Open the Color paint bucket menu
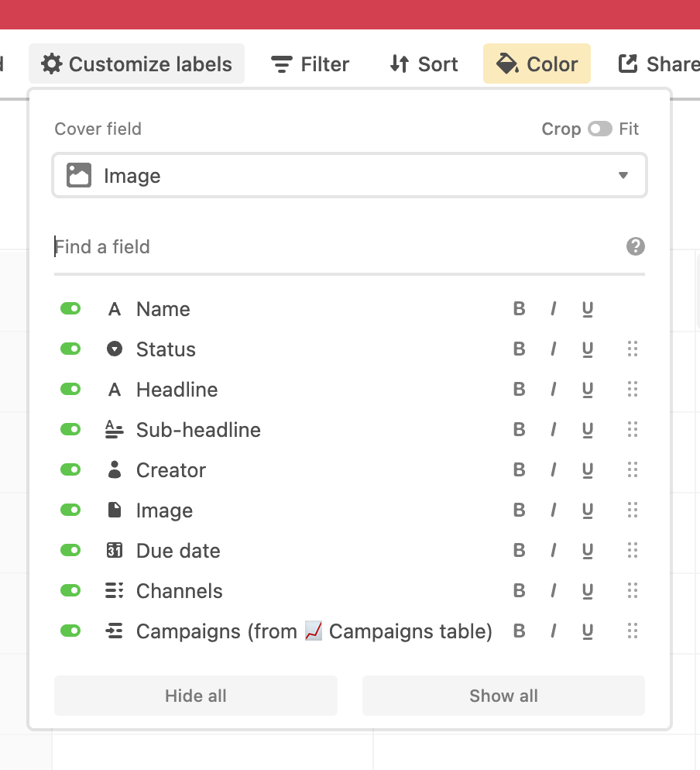 tap(537, 64)
